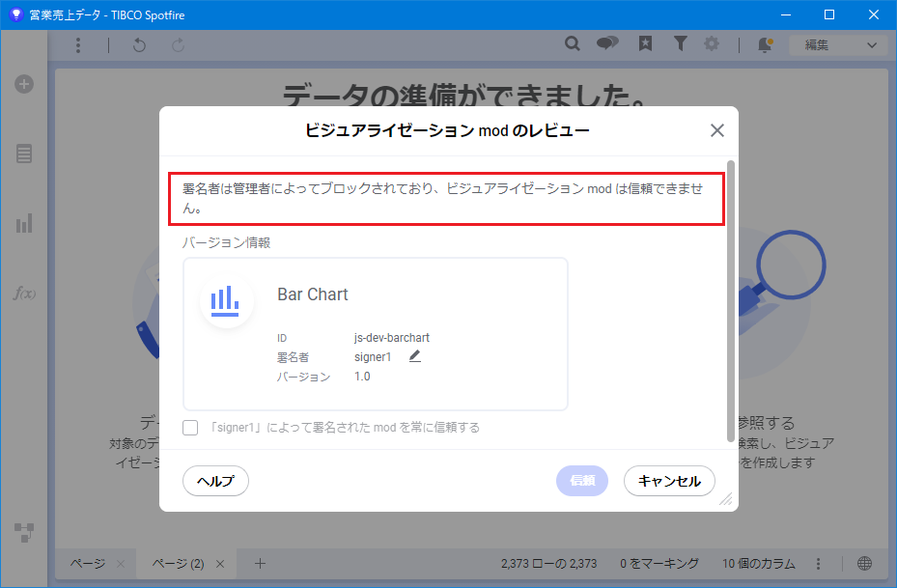Click the 10 個のカラム status text
The width and height of the screenshot is (897, 588).
759,564
